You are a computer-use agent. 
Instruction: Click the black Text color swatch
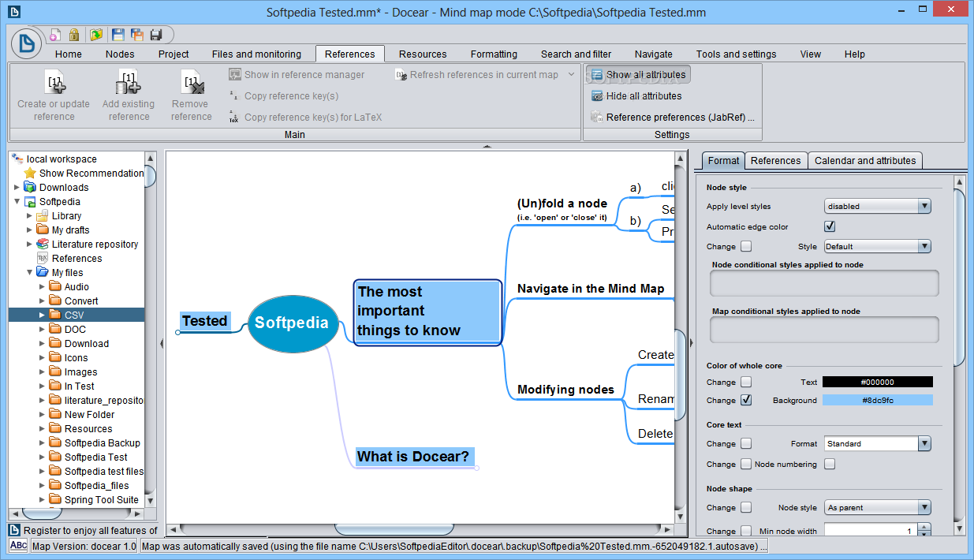pos(877,383)
